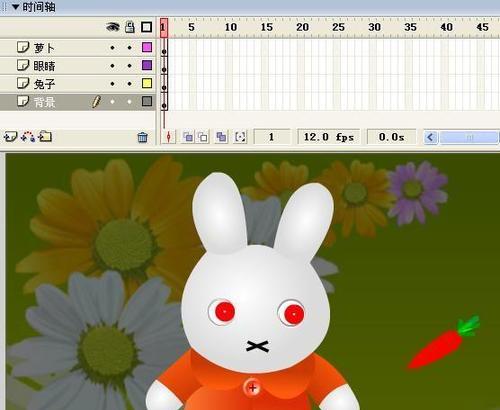Click the page icon of 背景 layer
Image resolution: width=500 pixels, height=410 pixels.
point(23,101)
